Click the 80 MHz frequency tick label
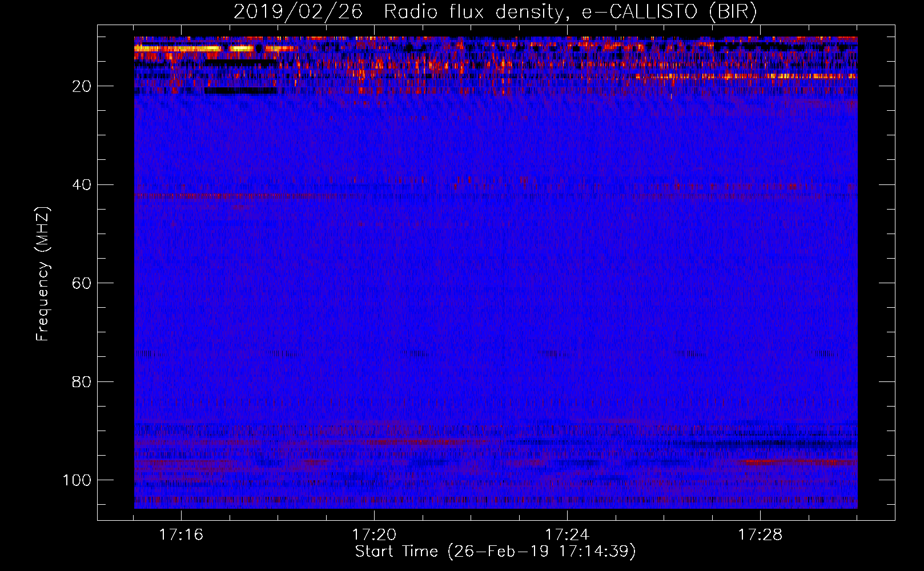The width and height of the screenshot is (924, 571). coord(82,381)
